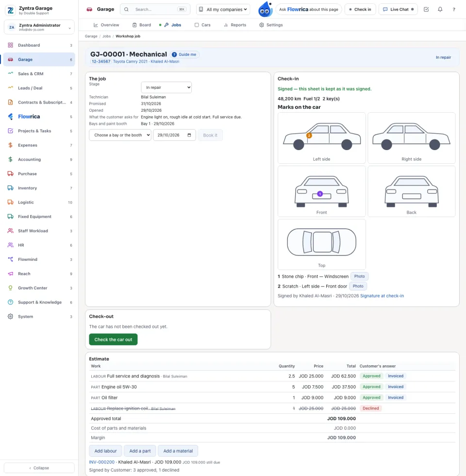The image size is (466, 476).
Task: Click the Left side car diagram
Action: [321, 138]
